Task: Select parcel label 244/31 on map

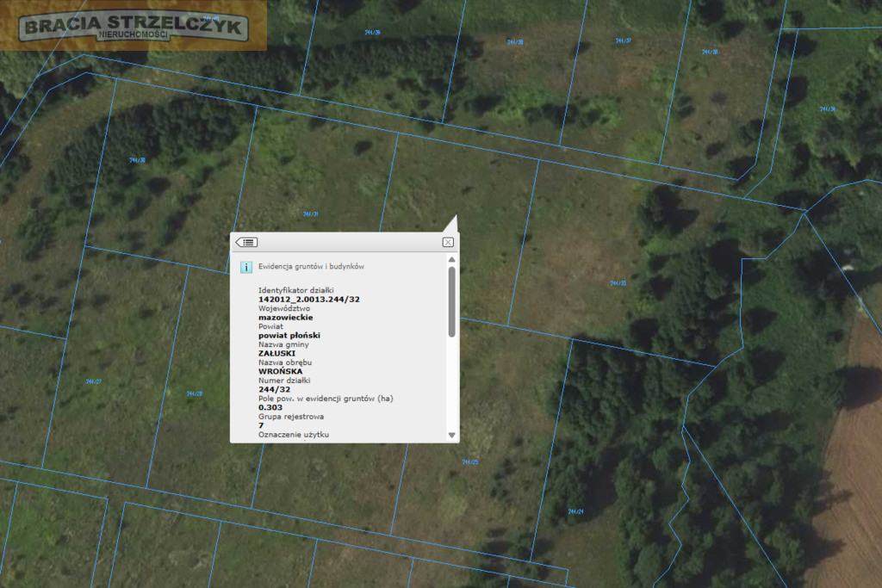Action: click(x=310, y=214)
